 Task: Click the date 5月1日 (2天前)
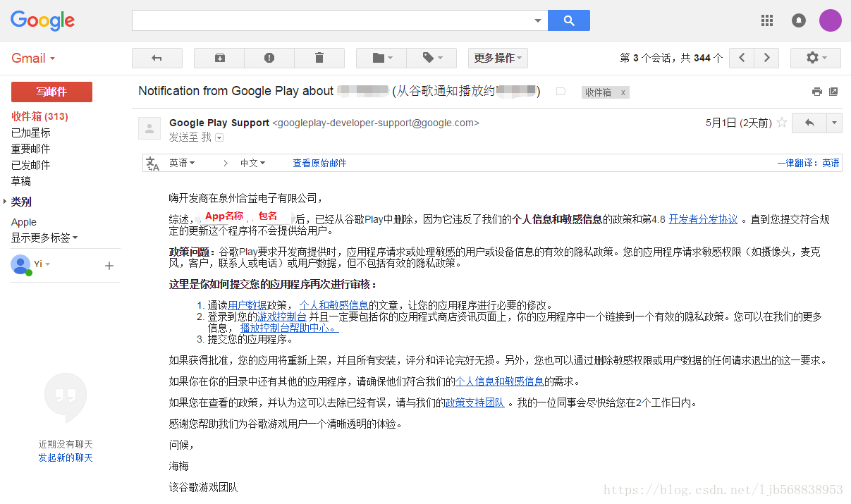pos(738,123)
